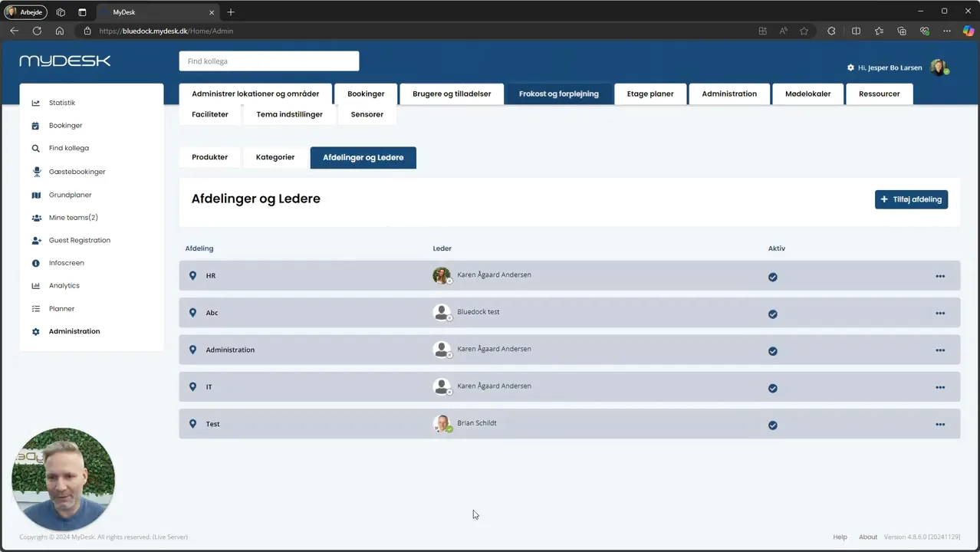Open a new browser tab with plus
The image size is (980, 552).
pos(231,11)
